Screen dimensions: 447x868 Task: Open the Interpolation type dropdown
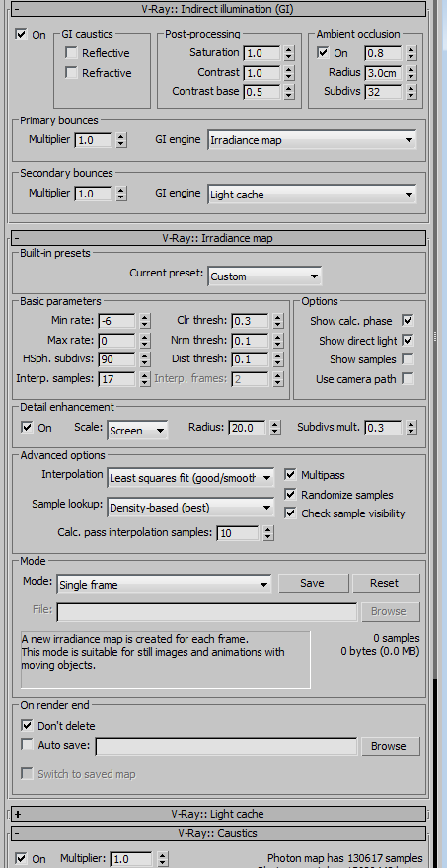tap(190, 478)
